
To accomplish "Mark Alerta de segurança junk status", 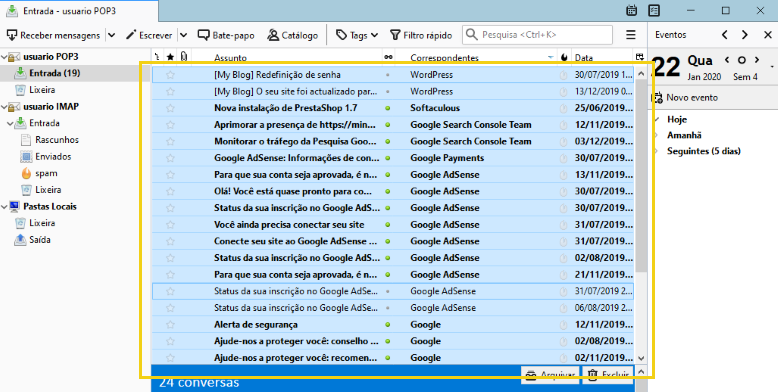I will (x=563, y=325).
